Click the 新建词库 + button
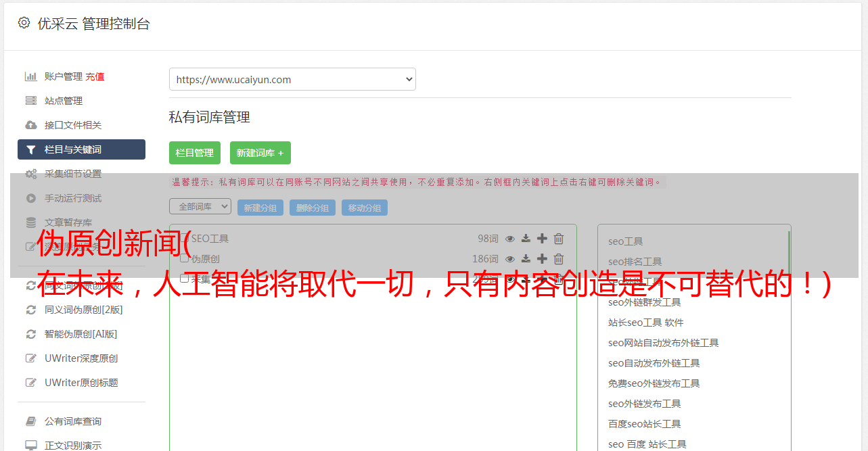 point(260,153)
